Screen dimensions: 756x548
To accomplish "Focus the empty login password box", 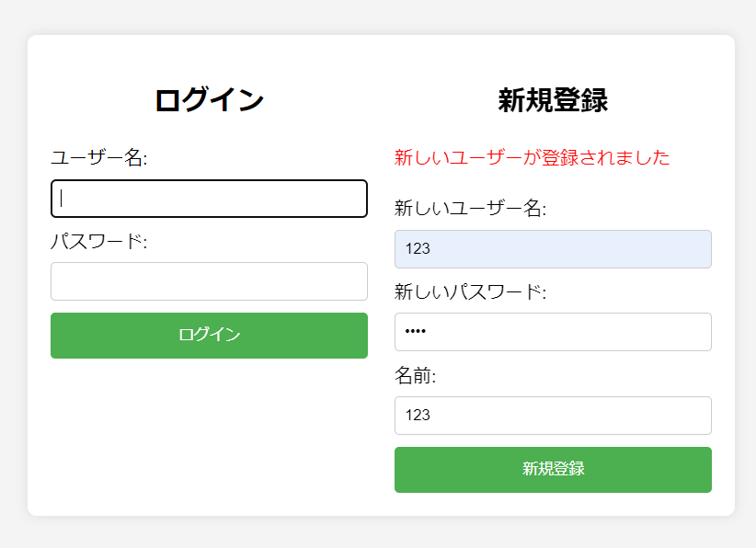I will click(209, 280).
